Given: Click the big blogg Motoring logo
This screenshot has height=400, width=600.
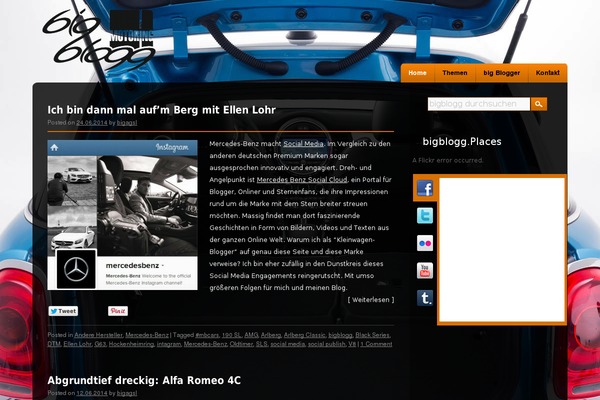Looking at the screenshot, I should [x=99, y=37].
